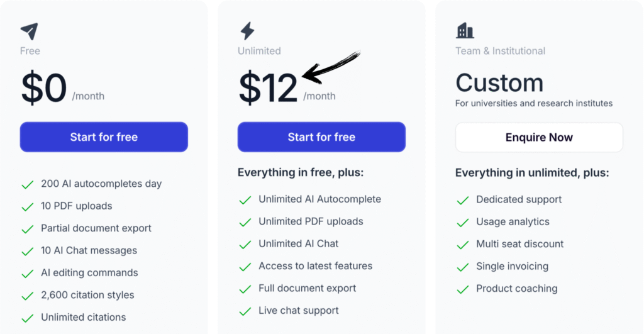The height and width of the screenshot is (334, 644).
Task: Click the Partial document export feature
Action: (96, 228)
